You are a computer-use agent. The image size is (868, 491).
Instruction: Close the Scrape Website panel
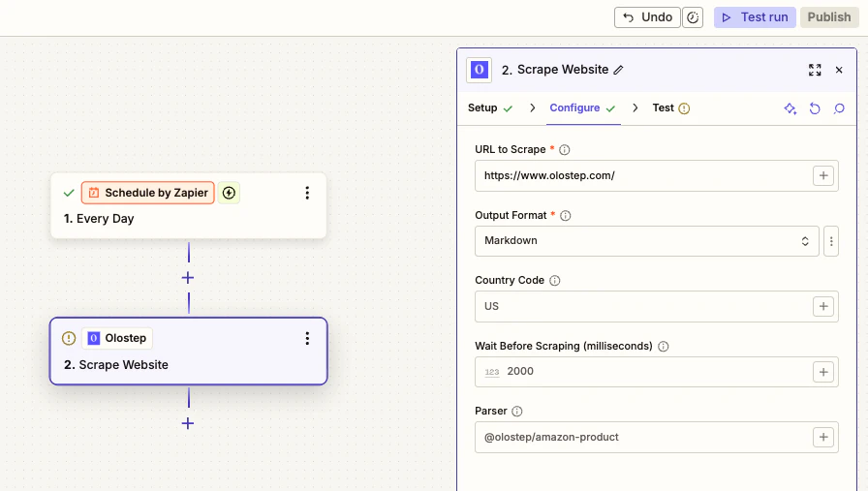(x=839, y=70)
